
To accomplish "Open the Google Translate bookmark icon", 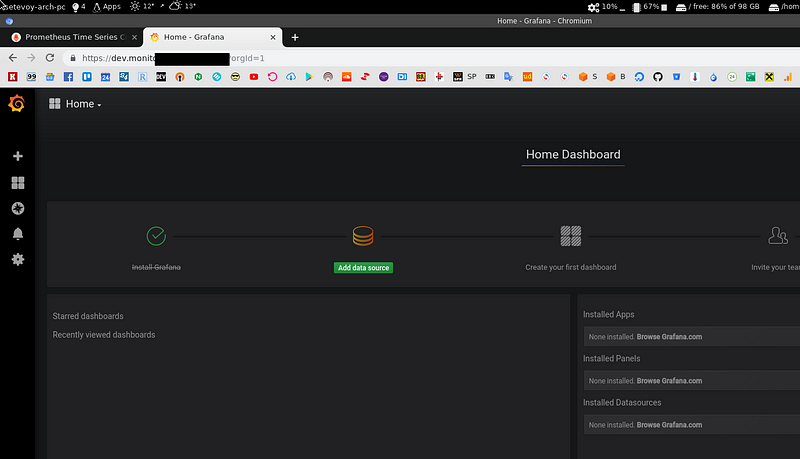I will coord(508,76).
